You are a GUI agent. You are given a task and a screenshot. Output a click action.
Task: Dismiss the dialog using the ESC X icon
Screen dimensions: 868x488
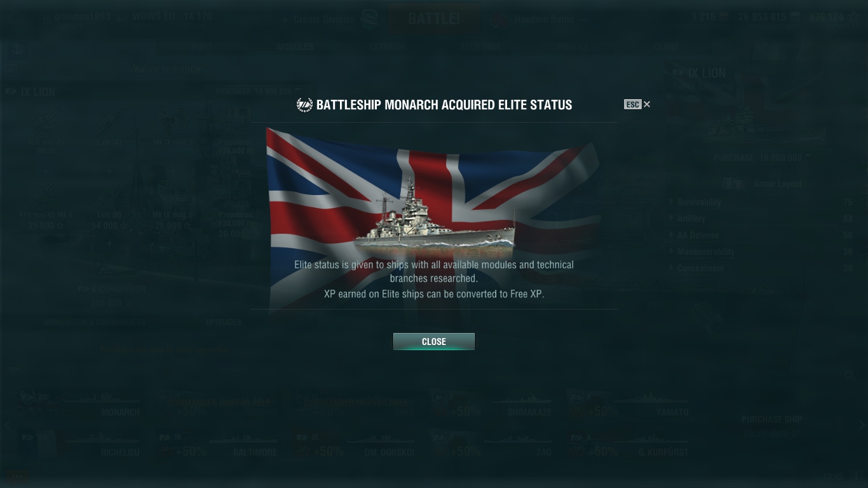pyautogui.click(x=637, y=104)
